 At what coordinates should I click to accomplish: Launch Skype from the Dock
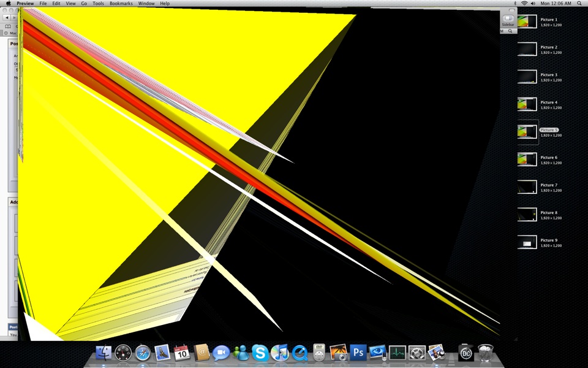(260, 353)
